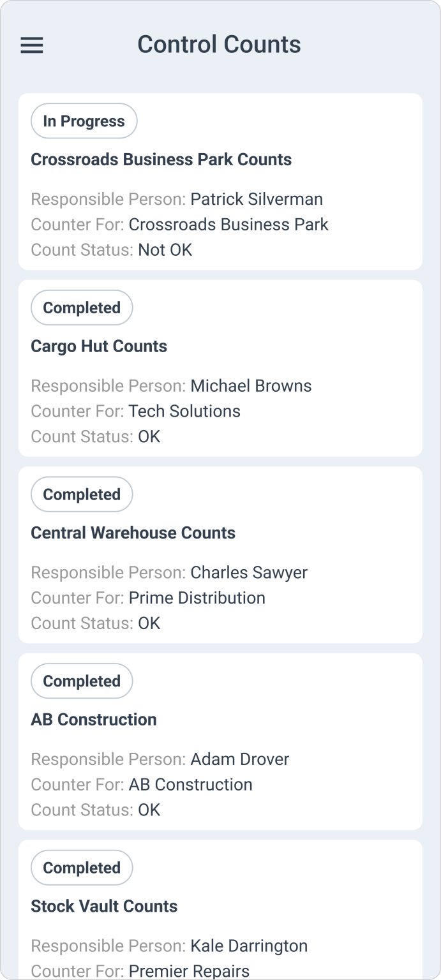Open the Stock Vault Counts entry
This screenshot has width=441, height=980.
click(x=104, y=906)
